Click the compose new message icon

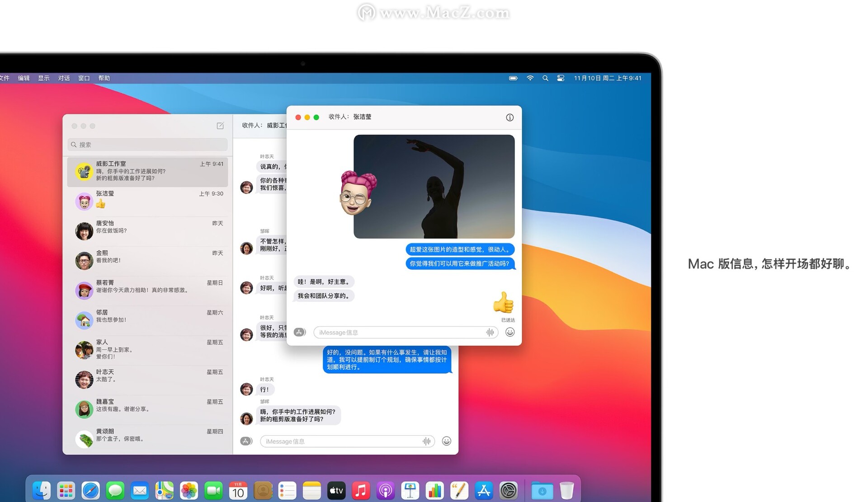(220, 126)
